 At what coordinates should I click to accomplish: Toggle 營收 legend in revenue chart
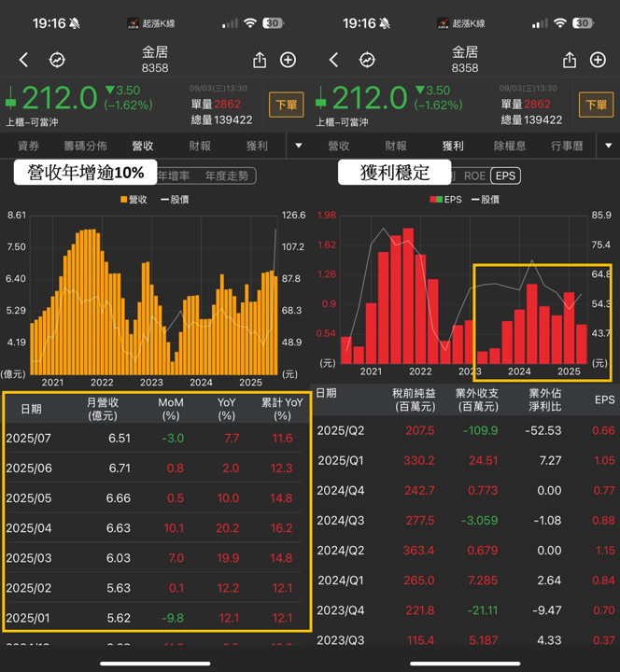(x=134, y=200)
